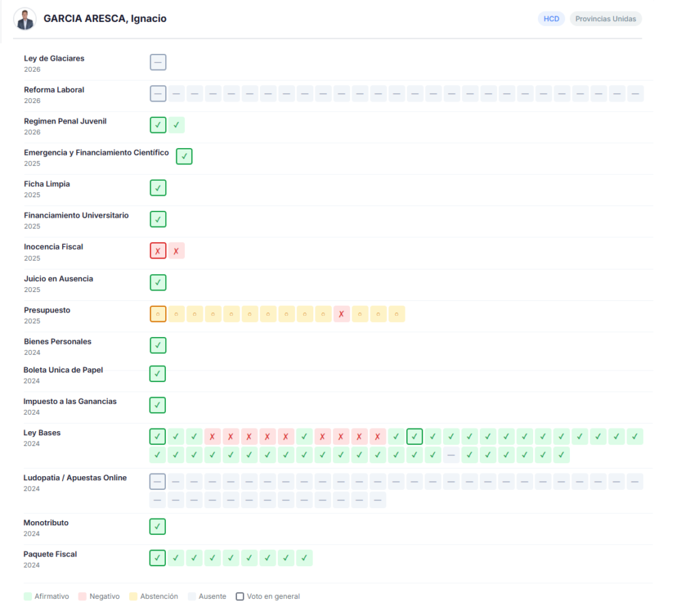
Task: Click the absent vote icon for Ley de Glaciares
Action: point(158,62)
